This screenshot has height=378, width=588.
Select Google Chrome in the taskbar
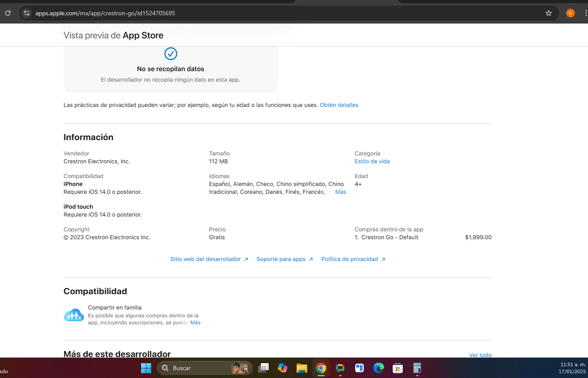coord(321,368)
